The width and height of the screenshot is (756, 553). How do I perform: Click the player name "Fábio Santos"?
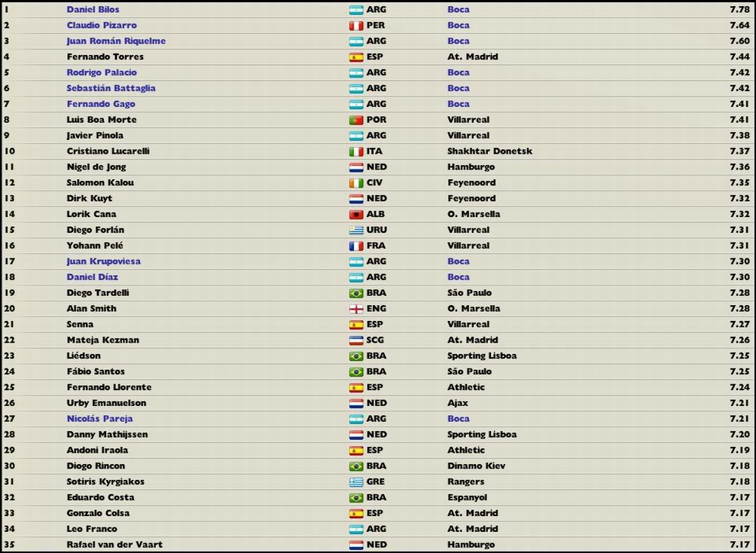(96, 371)
